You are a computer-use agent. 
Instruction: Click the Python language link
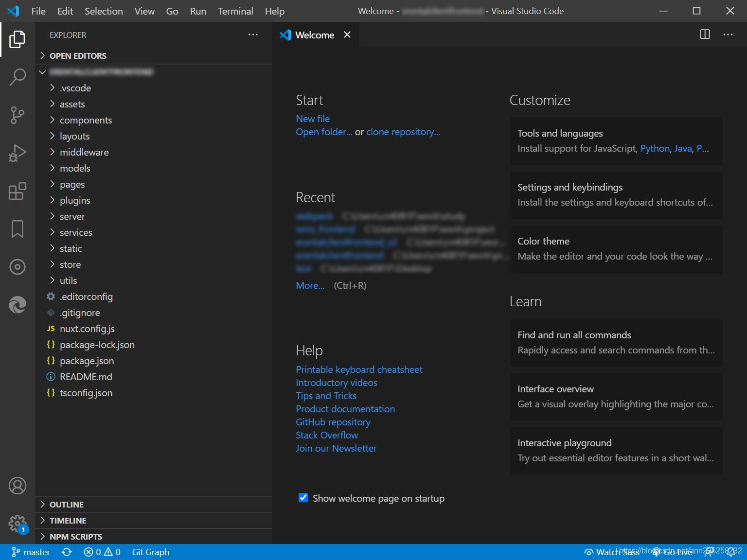coord(655,148)
